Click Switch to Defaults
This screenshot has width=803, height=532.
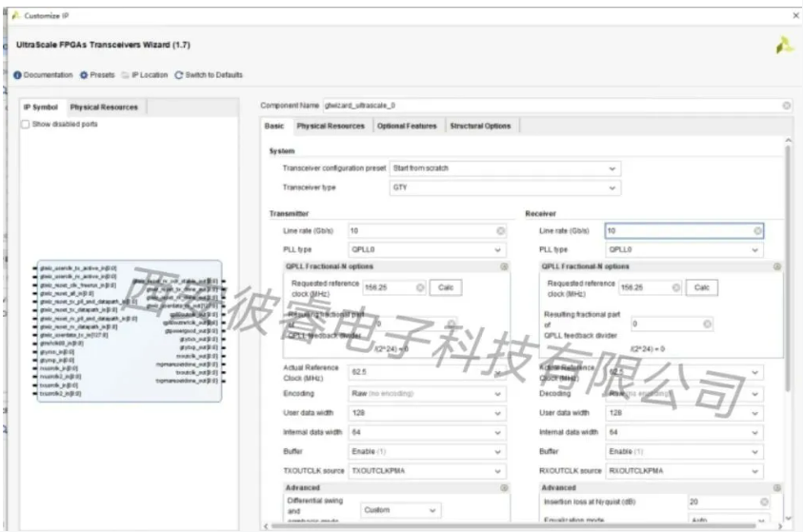[209, 75]
